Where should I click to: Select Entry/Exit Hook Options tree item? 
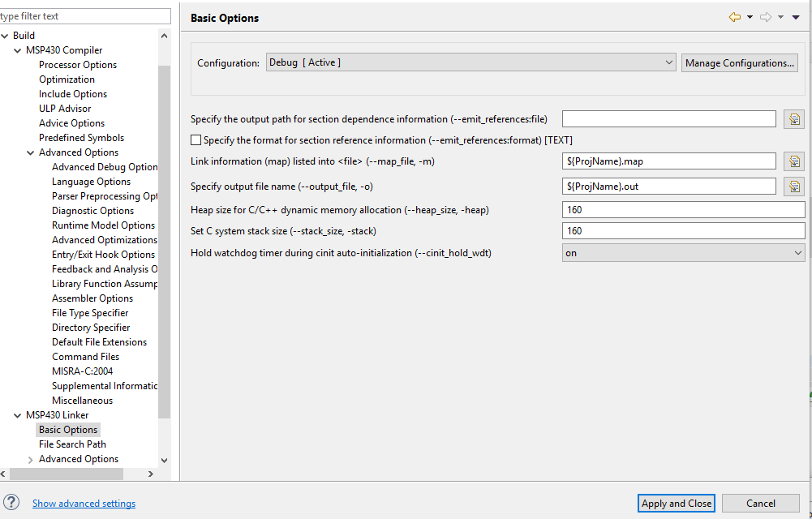(x=104, y=255)
